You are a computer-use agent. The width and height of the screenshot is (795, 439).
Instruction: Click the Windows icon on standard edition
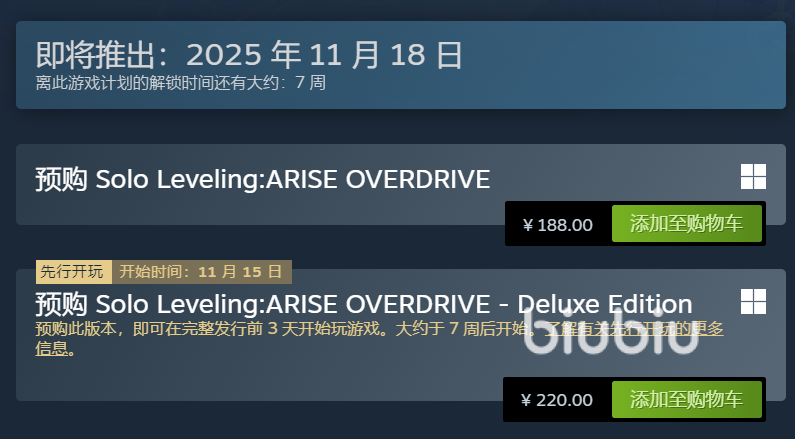(x=753, y=176)
